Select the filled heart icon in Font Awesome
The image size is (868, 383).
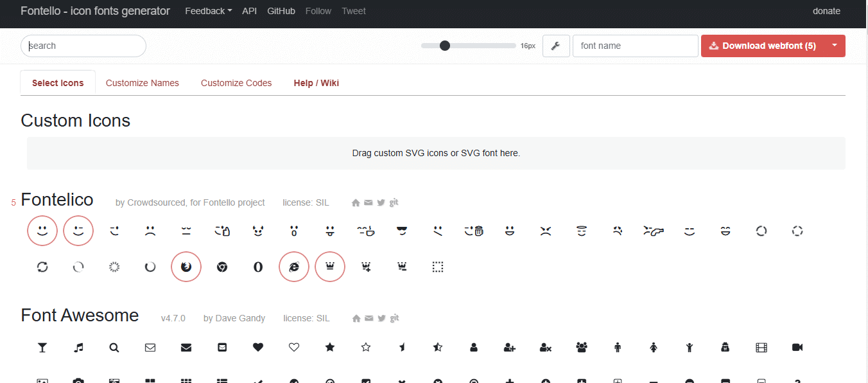point(258,347)
